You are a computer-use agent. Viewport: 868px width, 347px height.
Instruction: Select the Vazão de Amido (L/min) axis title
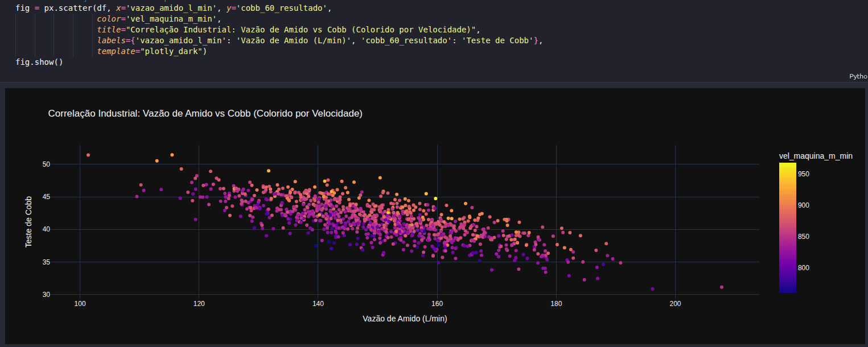(405, 319)
